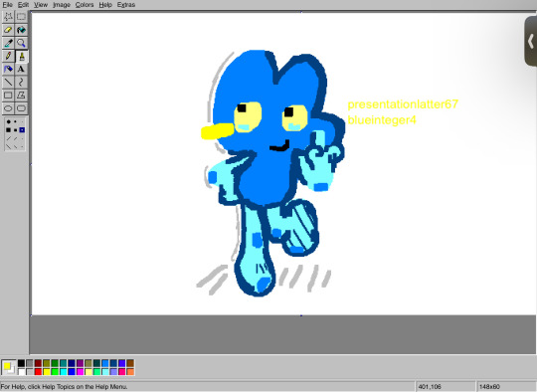The image size is (537, 392).
Task: Select the Pencil tool
Action: click(x=8, y=56)
